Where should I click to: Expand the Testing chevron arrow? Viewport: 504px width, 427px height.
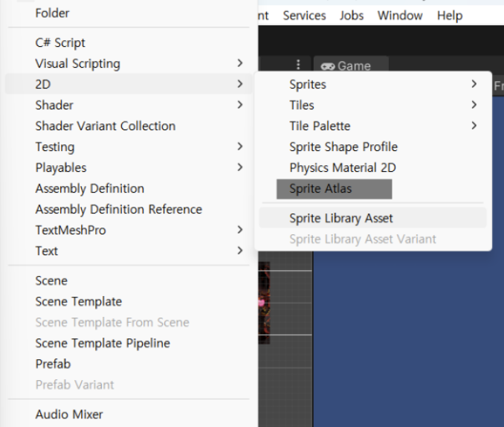(x=240, y=147)
